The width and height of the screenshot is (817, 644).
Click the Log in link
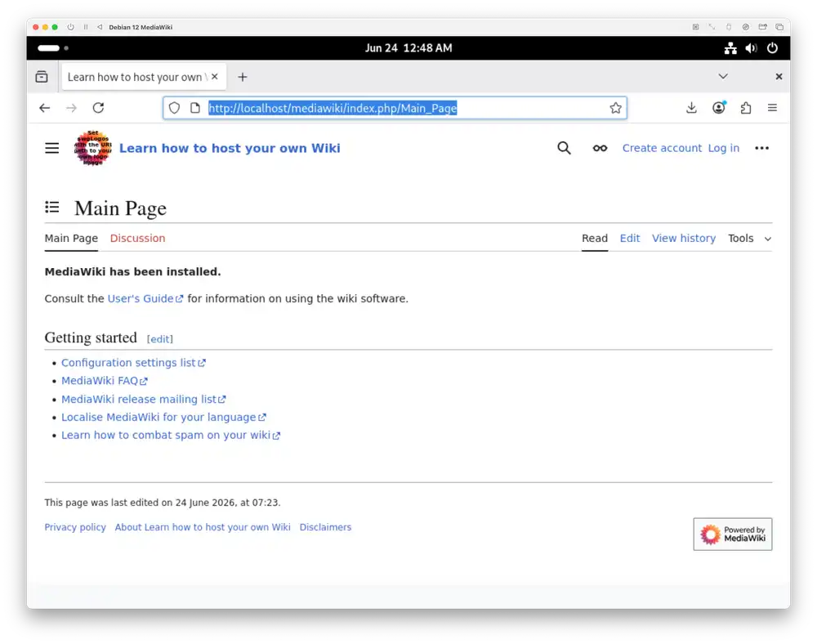(x=723, y=148)
